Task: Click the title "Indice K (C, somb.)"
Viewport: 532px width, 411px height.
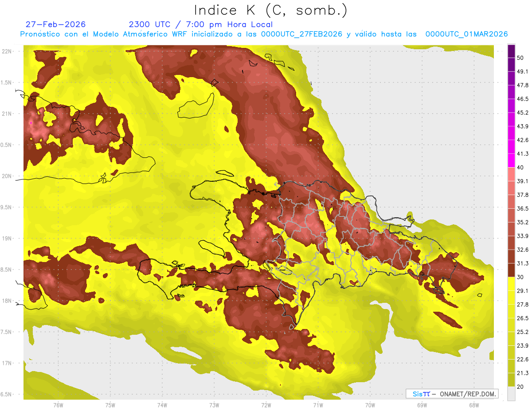Action: pos(270,10)
